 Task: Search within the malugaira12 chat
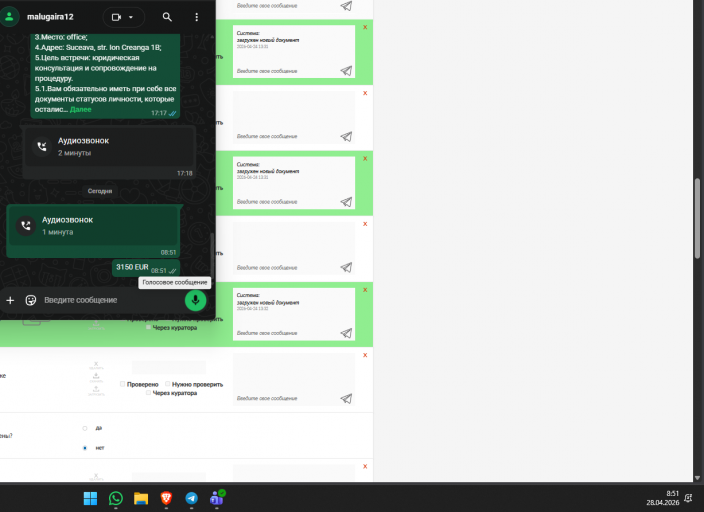point(167,17)
